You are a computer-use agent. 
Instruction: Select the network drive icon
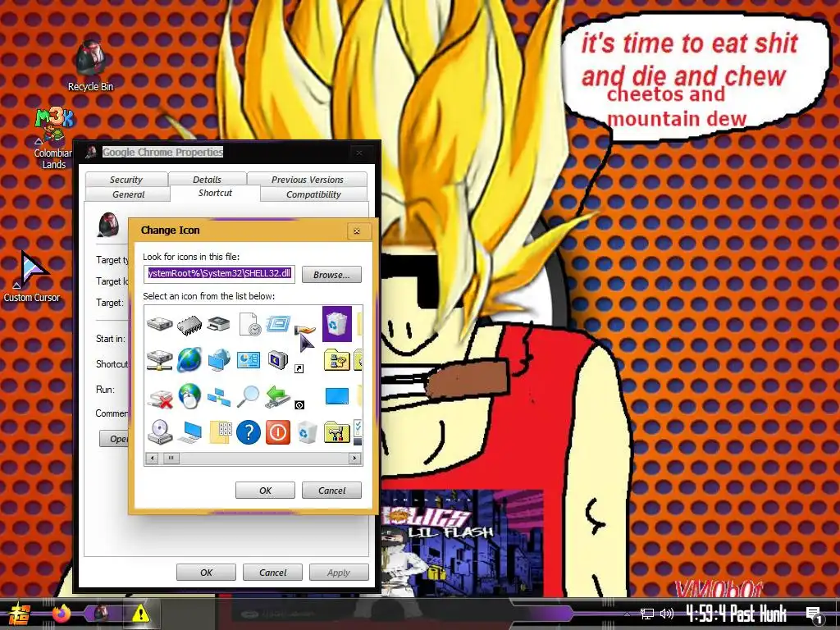tap(160, 360)
